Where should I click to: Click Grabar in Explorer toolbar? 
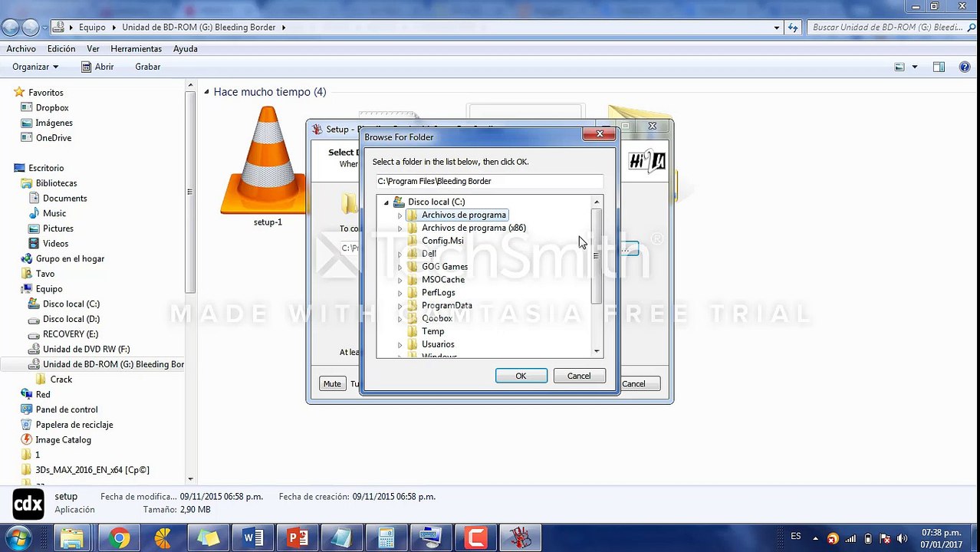(x=147, y=67)
